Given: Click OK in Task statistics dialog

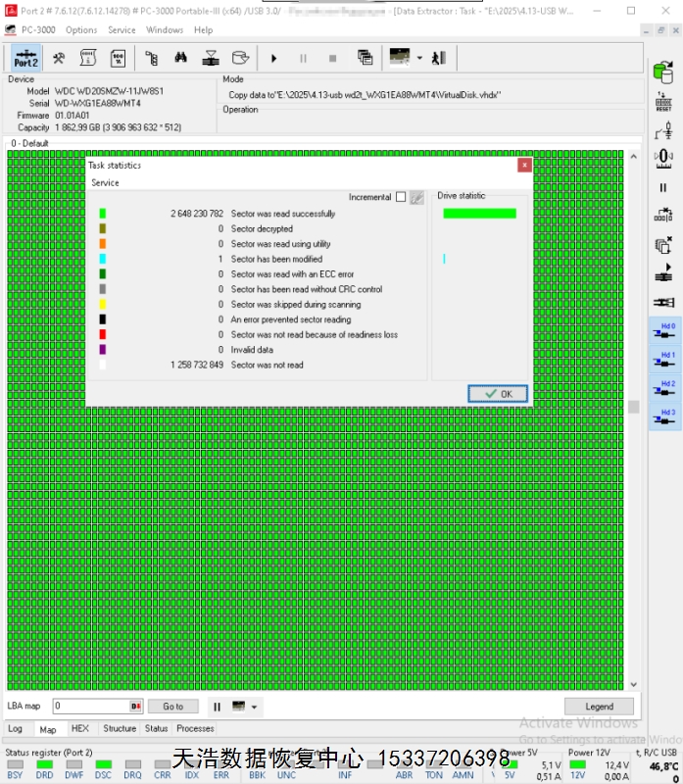Looking at the screenshot, I should click(x=498, y=393).
